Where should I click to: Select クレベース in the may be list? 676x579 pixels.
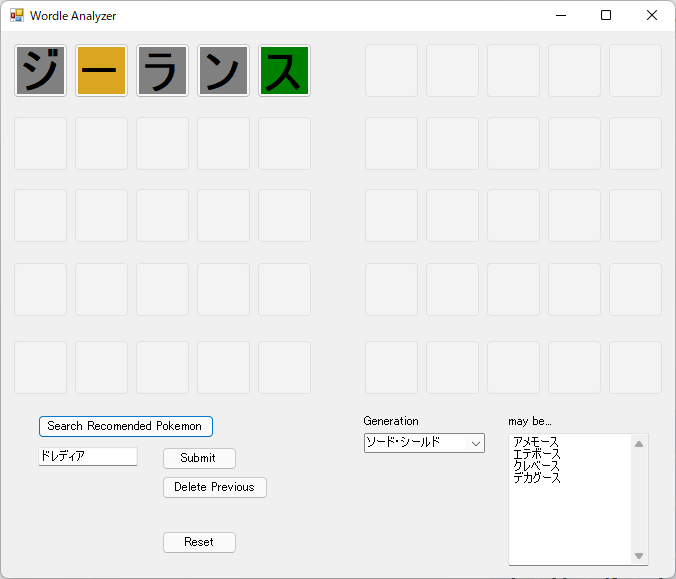point(536,466)
